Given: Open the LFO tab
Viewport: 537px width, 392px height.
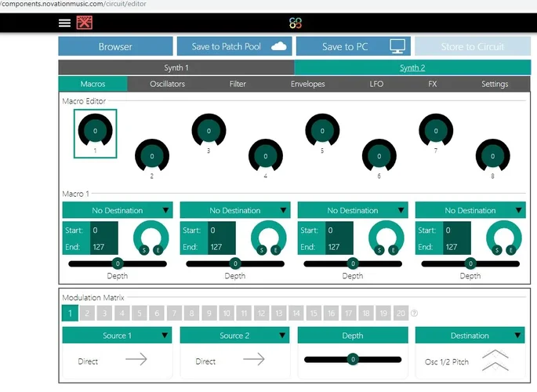Looking at the screenshot, I should [376, 84].
